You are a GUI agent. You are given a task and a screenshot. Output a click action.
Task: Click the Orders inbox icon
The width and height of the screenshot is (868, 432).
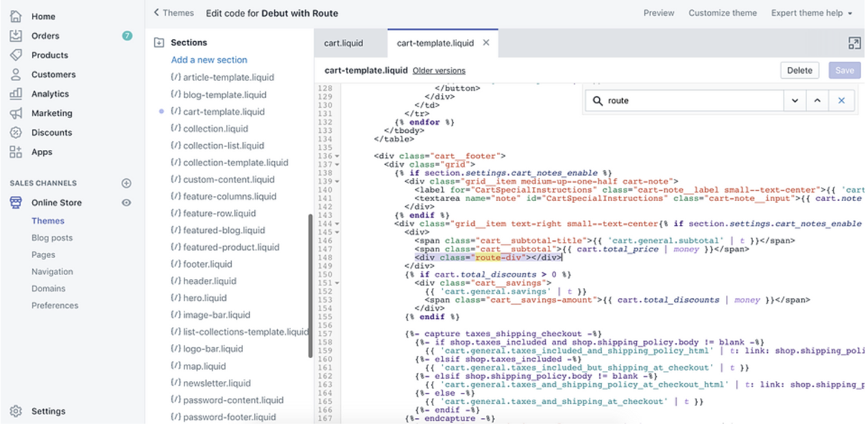16,36
